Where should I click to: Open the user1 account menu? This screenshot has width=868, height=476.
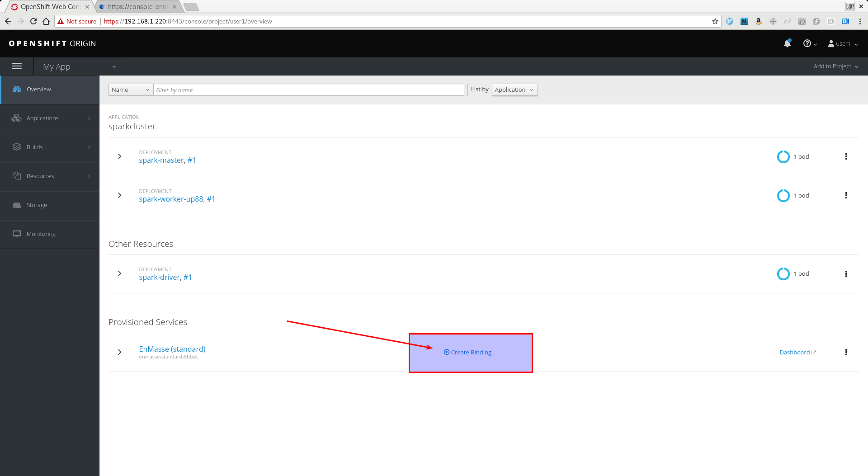point(843,43)
